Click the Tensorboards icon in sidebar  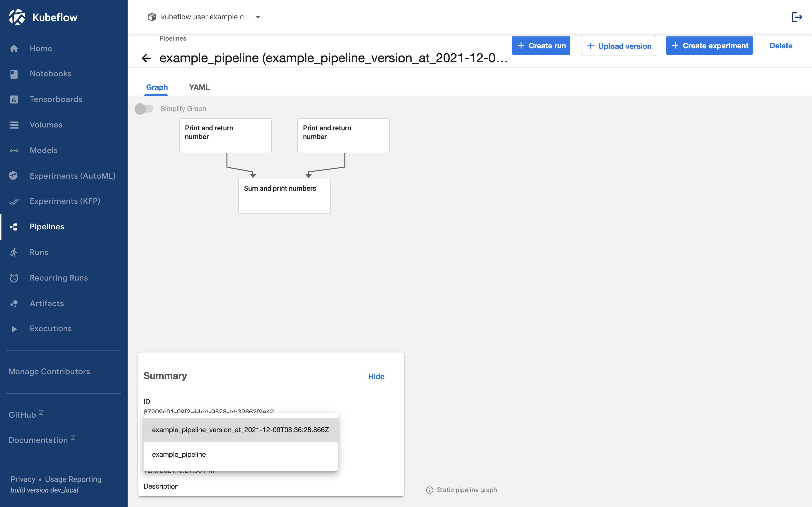click(14, 99)
